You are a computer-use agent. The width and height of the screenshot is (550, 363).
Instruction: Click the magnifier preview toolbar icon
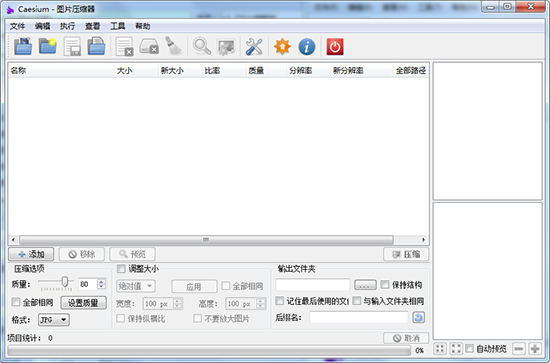[x=202, y=46]
